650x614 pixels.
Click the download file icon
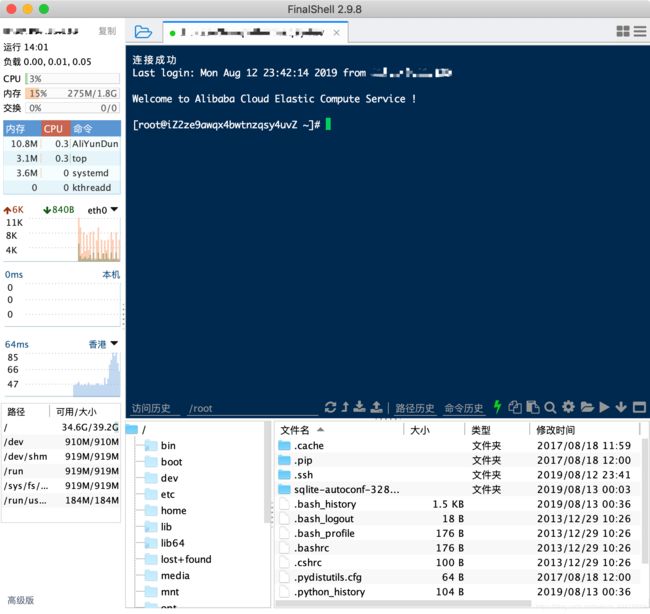point(359,407)
